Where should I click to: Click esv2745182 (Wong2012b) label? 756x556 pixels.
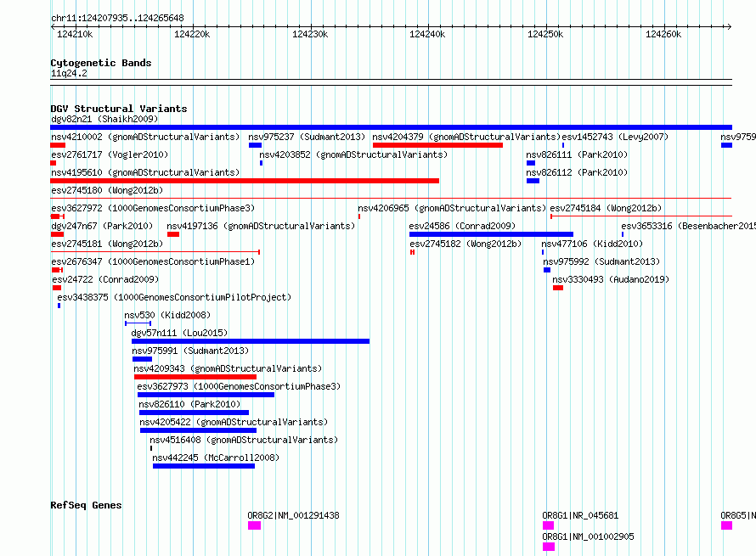pos(465,244)
